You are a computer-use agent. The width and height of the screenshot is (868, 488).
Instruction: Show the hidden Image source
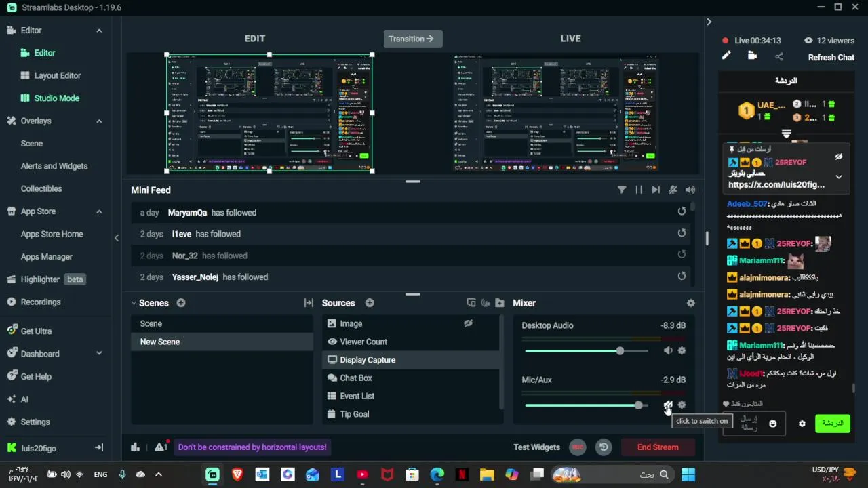coord(468,323)
